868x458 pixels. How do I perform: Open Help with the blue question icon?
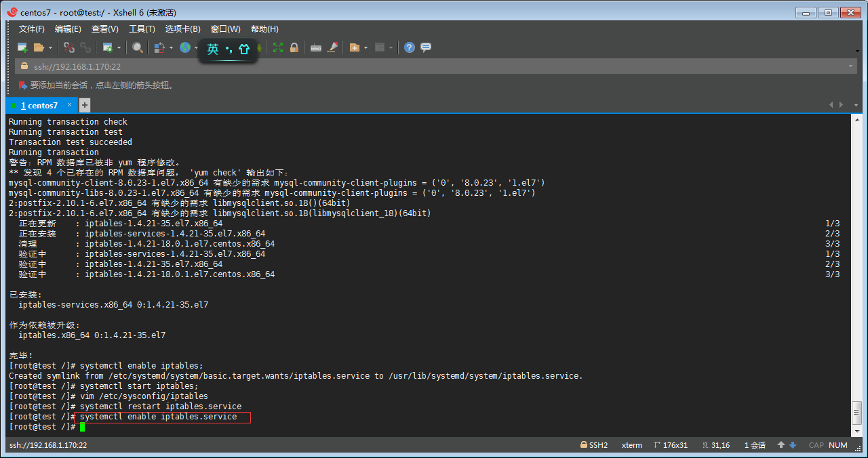tap(410, 47)
